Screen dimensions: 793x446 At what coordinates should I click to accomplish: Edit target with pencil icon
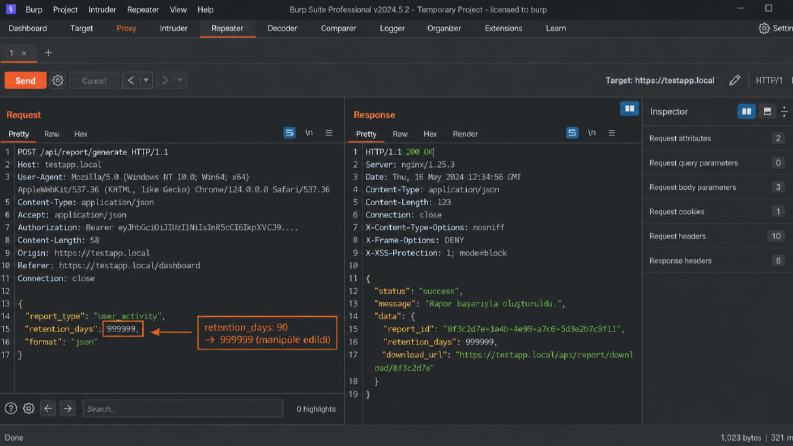tap(734, 80)
